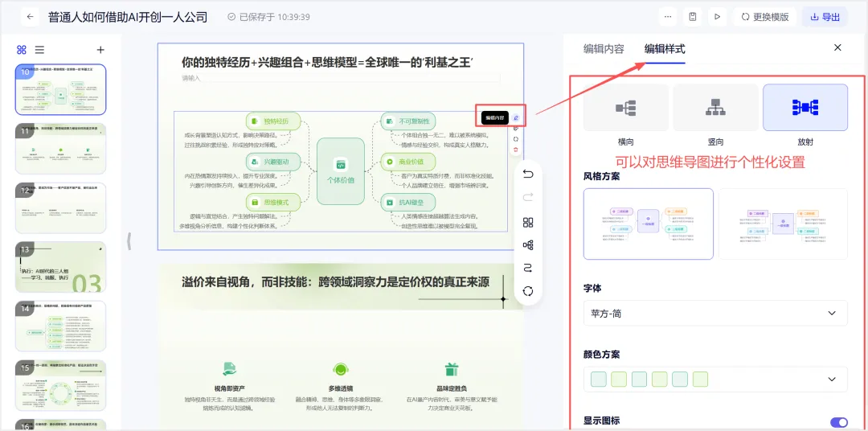Select the 不可复制性 mind map node

point(408,121)
